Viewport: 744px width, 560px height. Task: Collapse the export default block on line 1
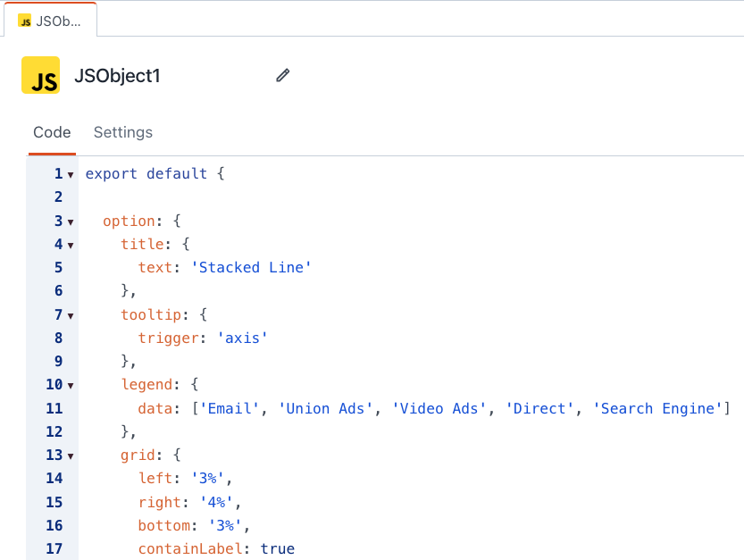tap(71, 175)
